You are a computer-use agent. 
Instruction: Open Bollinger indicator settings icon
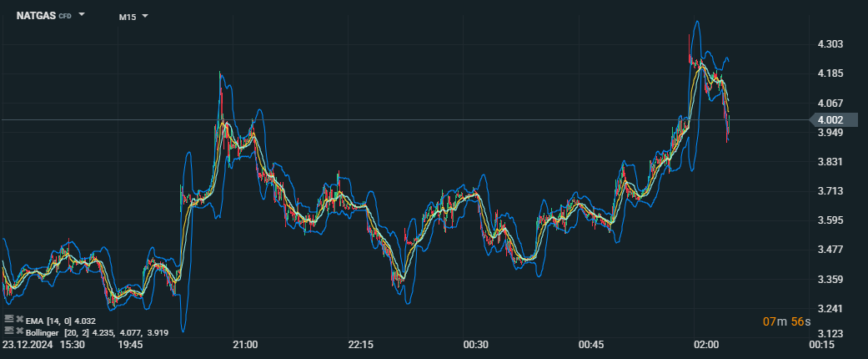tap(8, 331)
